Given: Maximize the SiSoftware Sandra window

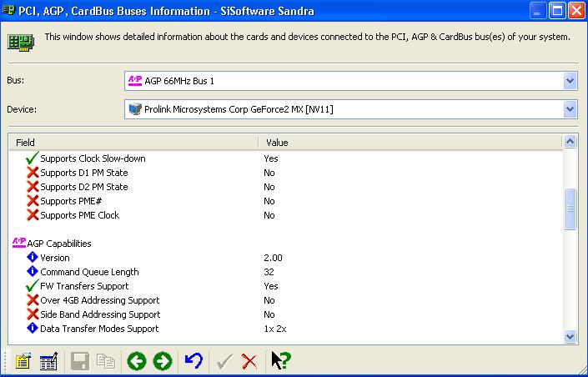Looking at the screenshot, I should [557, 11].
